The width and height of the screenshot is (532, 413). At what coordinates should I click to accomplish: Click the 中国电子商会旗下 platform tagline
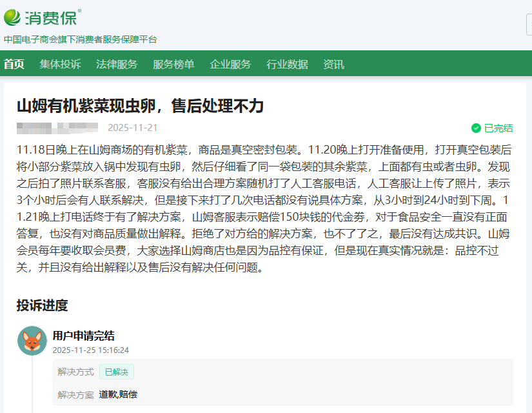click(x=80, y=39)
